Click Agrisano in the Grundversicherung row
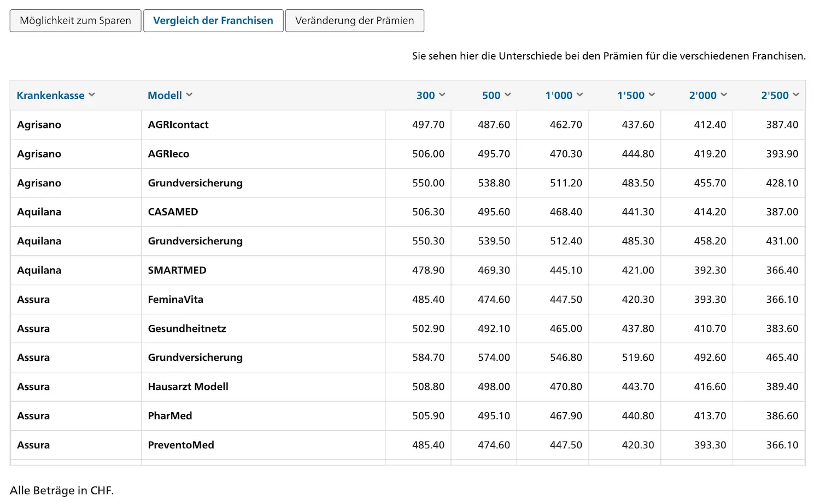820x504 pixels. pyautogui.click(x=39, y=183)
